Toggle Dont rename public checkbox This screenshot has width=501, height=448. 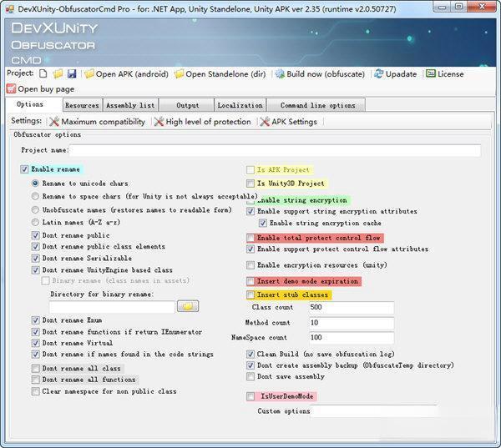35,235
